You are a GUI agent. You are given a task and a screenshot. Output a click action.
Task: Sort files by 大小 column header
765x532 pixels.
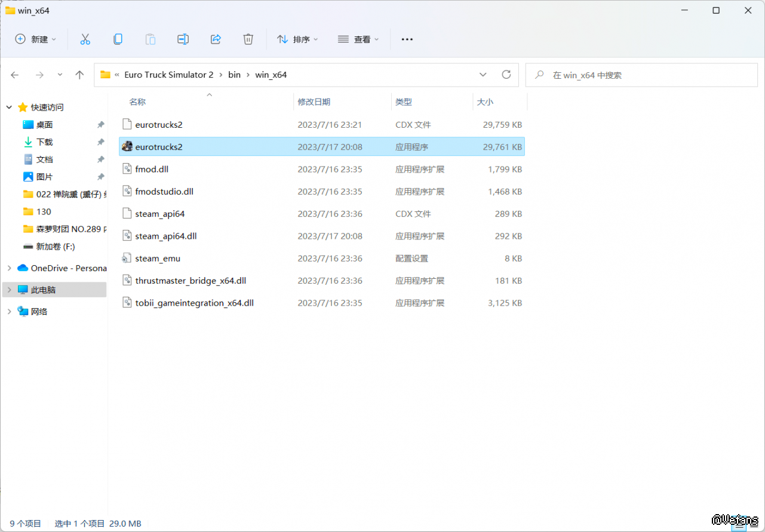click(x=485, y=102)
